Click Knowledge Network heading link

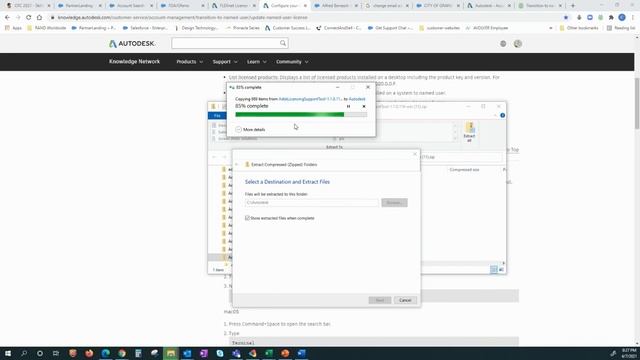coord(134,62)
